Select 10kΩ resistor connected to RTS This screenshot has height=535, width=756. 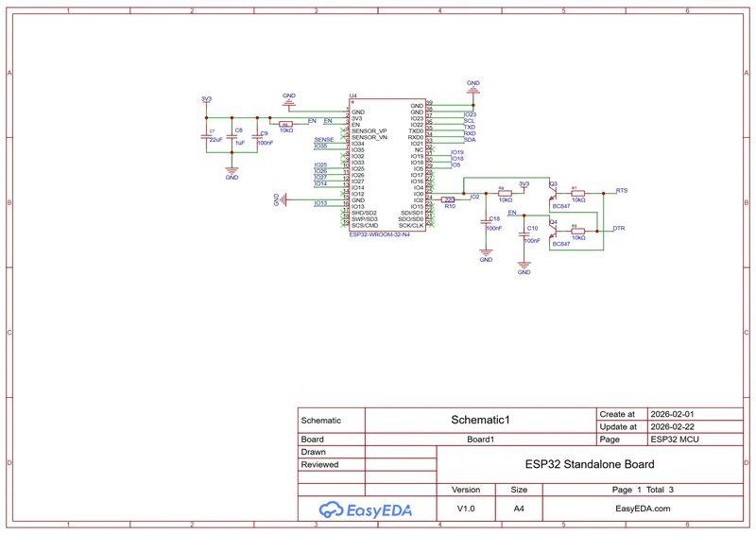tap(577, 193)
